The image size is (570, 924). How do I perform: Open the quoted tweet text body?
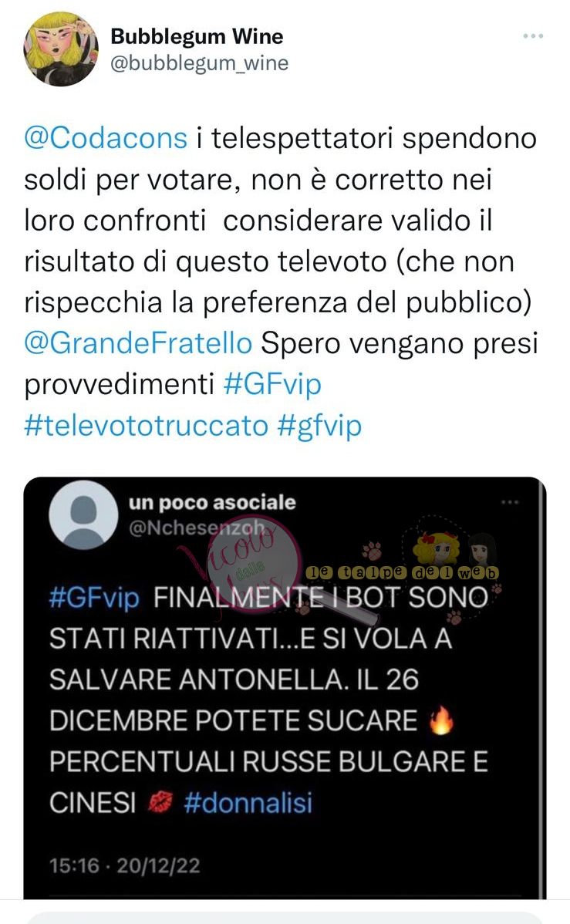tap(269, 700)
